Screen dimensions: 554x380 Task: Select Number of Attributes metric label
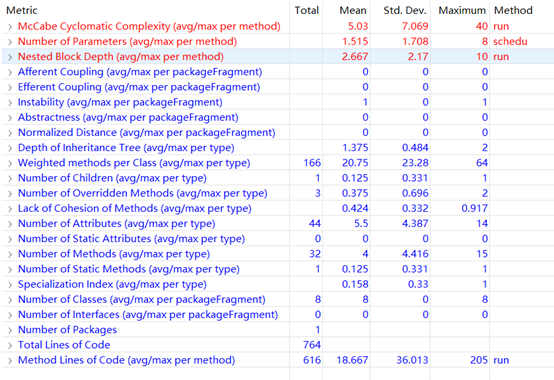point(117,224)
